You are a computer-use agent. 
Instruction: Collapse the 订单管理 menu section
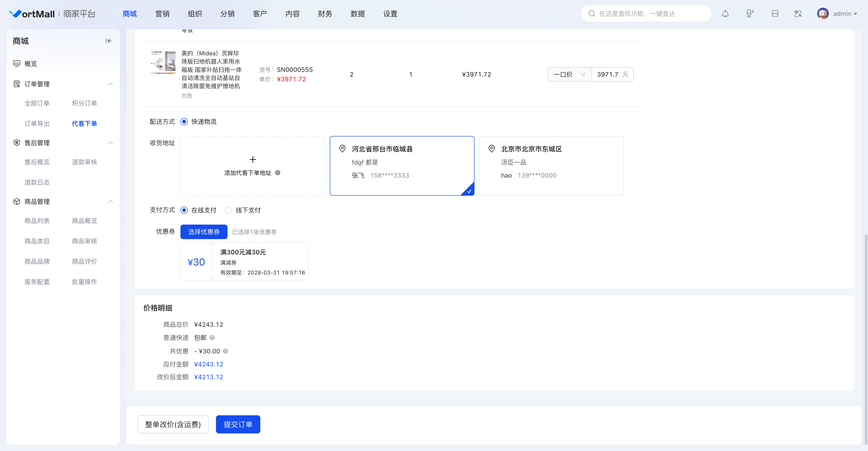coord(110,84)
